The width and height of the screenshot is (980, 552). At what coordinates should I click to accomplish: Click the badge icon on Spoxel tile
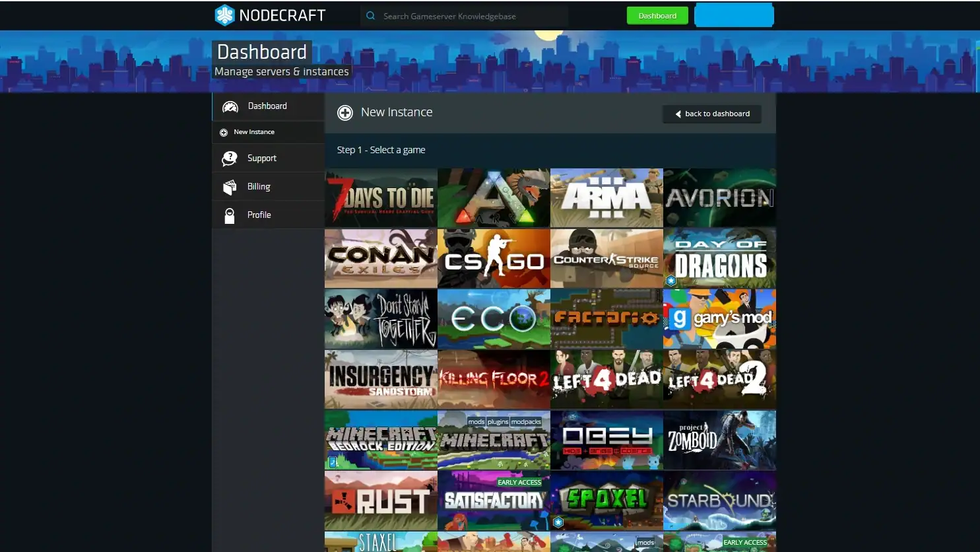558,522
